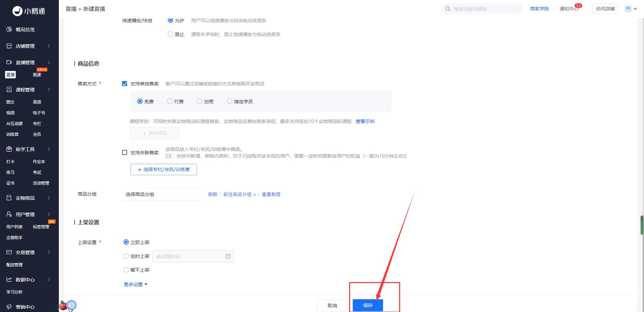644x312 pixels.
Task: Select the 付费 radio option
Action: click(170, 102)
